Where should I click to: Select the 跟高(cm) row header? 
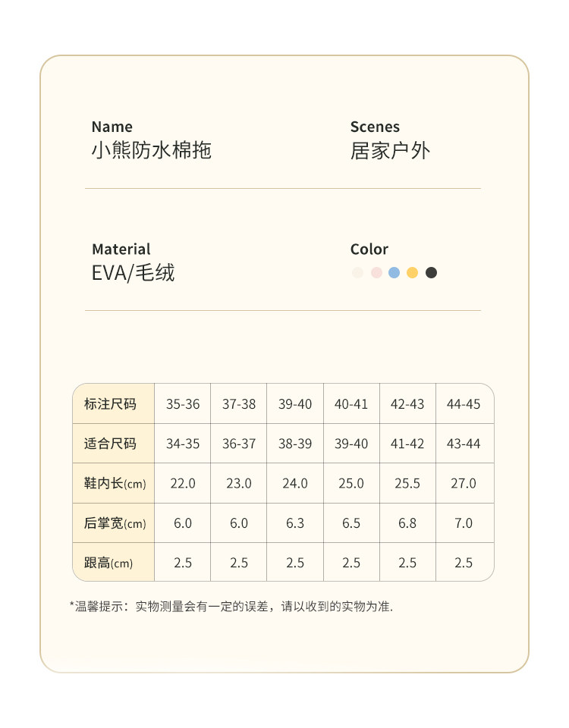pos(108,563)
